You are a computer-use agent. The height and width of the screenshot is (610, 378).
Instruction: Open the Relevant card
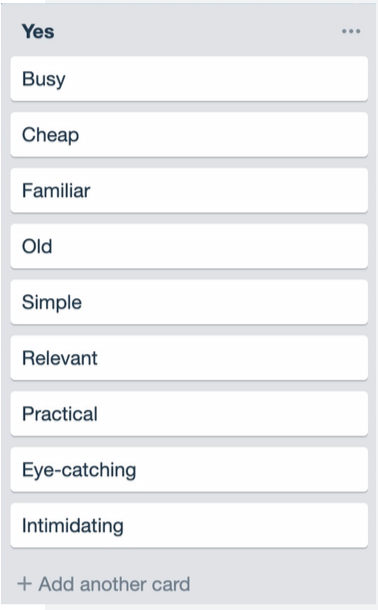[189, 358]
